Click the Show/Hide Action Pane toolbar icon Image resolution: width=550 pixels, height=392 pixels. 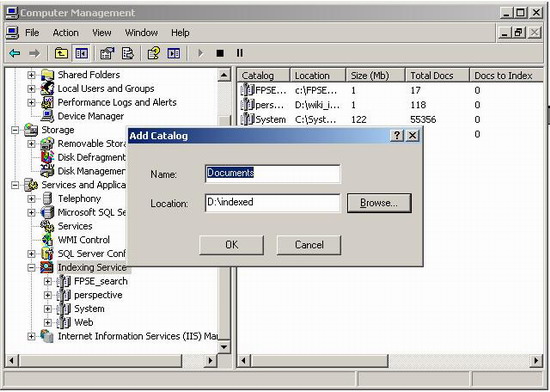tap(174, 53)
